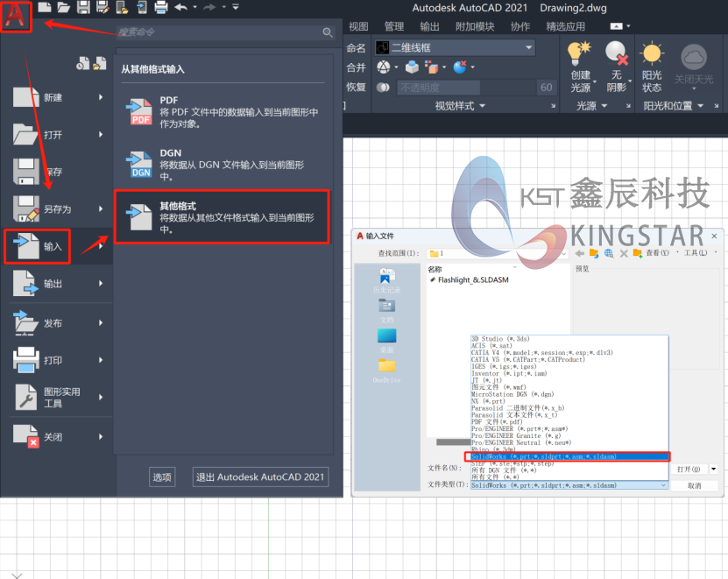728x579 pixels.
Task: Click the 选项 options button
Action: click(x=162, y=477)
